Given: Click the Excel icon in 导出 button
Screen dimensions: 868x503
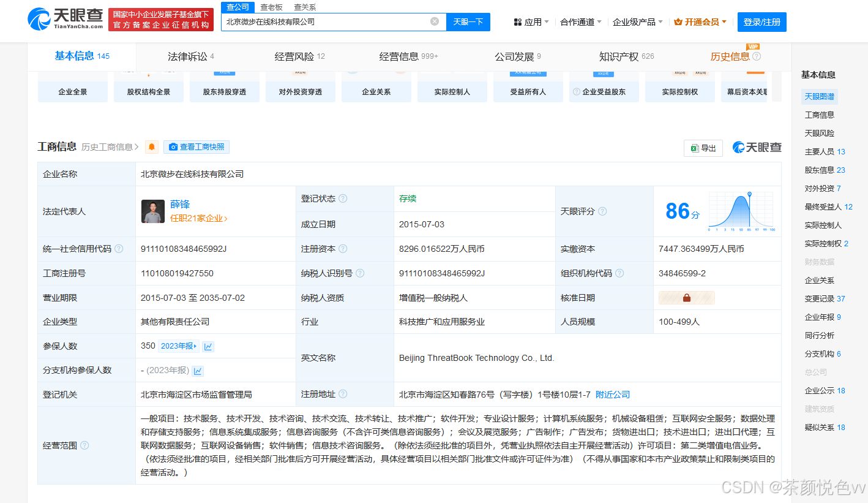Looking at the screenshot, I should click(695, 148).
